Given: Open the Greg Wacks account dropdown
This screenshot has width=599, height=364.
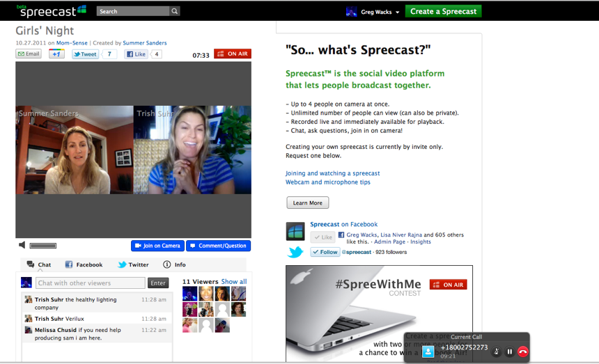Looking at the screenshot, I should tap(380, 12).
